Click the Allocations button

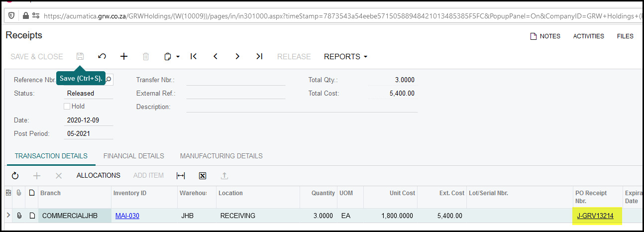coord(98,175)
